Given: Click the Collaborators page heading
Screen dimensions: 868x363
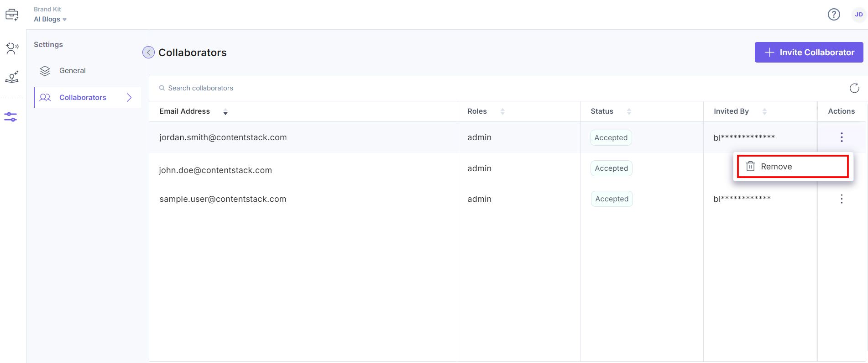Looking at the screenshot, I should pos(193,53).
